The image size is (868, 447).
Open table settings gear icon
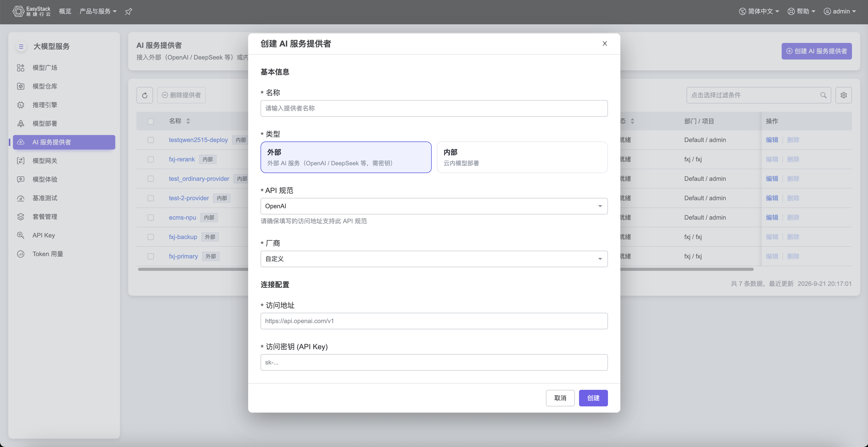tap(843, 95)
